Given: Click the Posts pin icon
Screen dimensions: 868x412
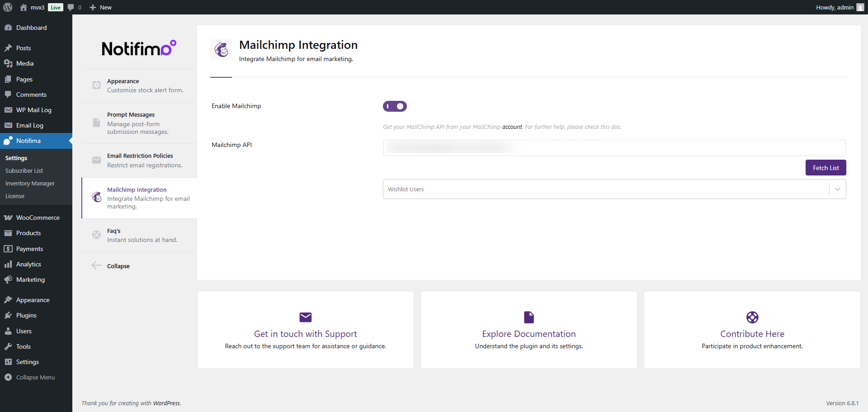Looking at the screenshot, I should (8, 48).
